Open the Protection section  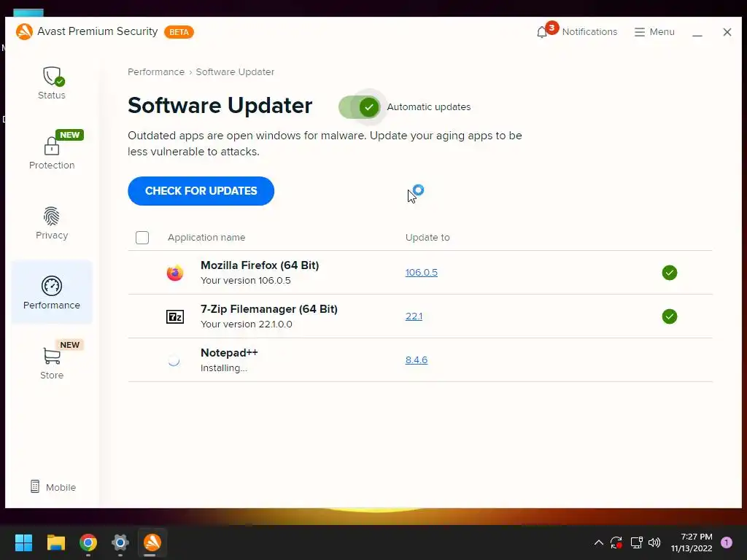[x=52, y=152]
